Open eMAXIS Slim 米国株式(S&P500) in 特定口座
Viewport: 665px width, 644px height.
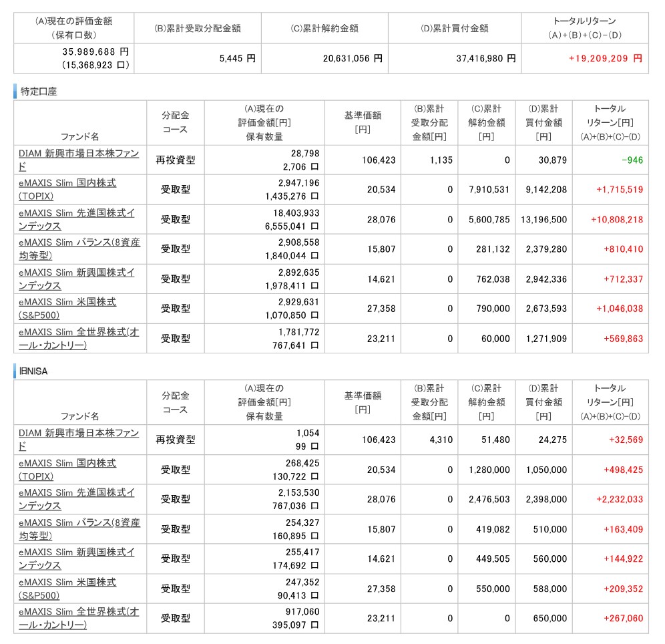(67, 308)
